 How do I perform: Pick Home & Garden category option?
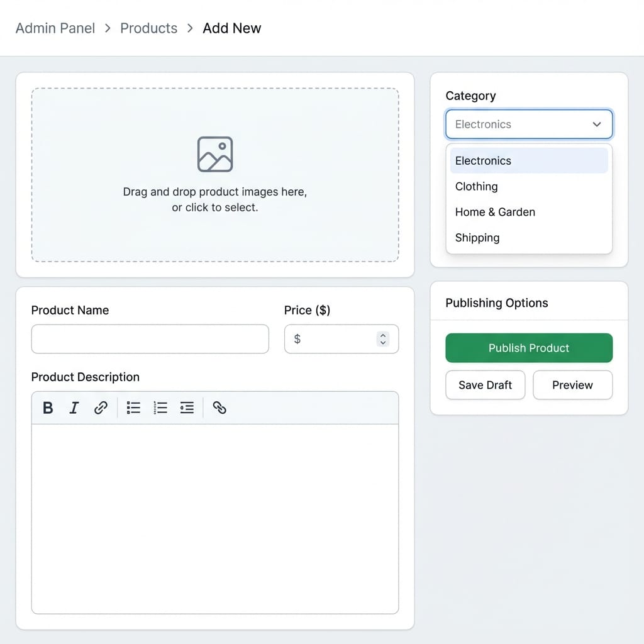point(495,213)
